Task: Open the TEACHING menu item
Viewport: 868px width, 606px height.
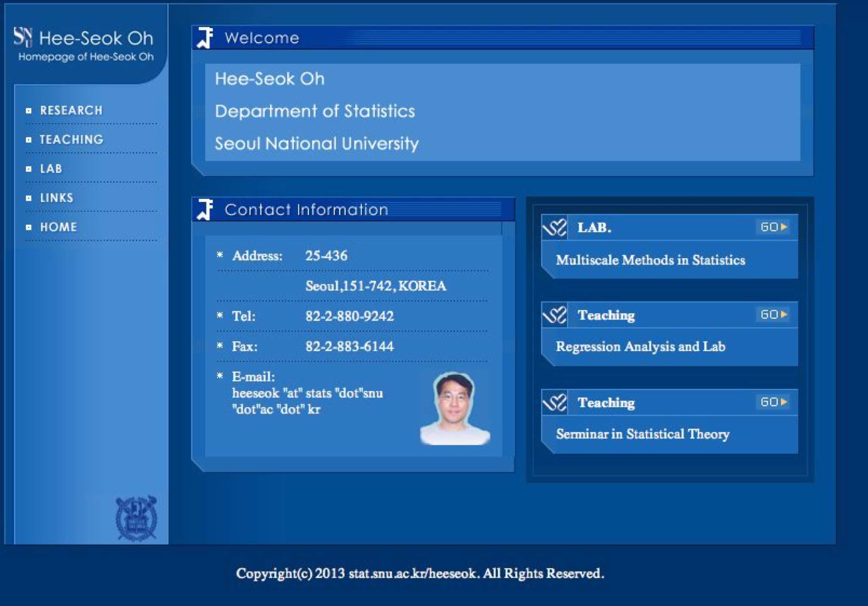Action: [71, 140]
